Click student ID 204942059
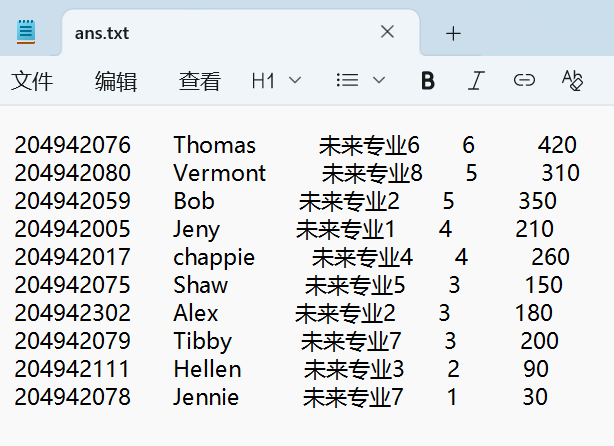This screenshot has height=446, width=614. pos(72,201)
